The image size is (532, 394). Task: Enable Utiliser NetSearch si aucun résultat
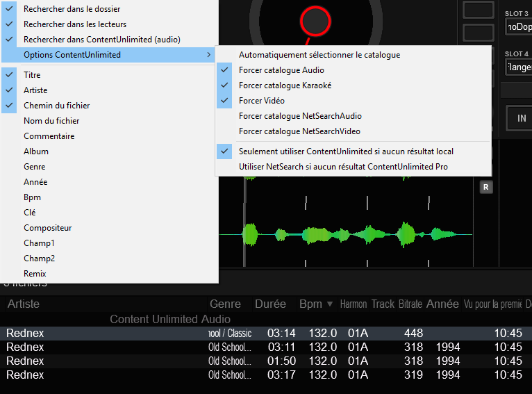(x=354, y=166)
